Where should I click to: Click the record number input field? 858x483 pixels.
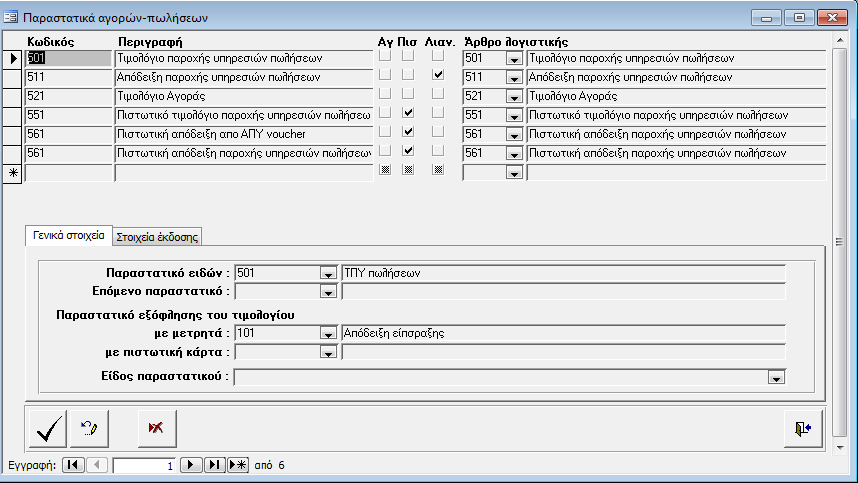click(145, 465)
